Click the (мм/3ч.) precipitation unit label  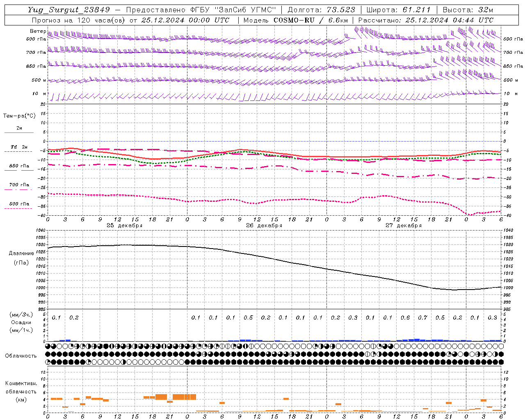pos(21,315)
